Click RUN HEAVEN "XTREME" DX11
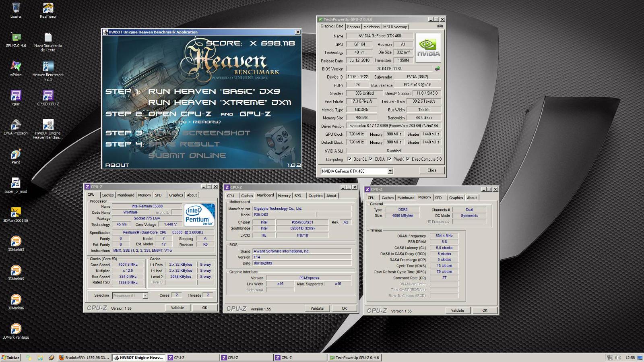644x362 pixels. click(220, 103)
